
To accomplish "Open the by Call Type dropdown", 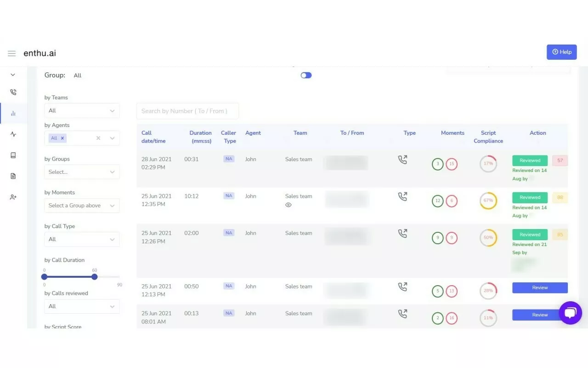I will point(81,239).
